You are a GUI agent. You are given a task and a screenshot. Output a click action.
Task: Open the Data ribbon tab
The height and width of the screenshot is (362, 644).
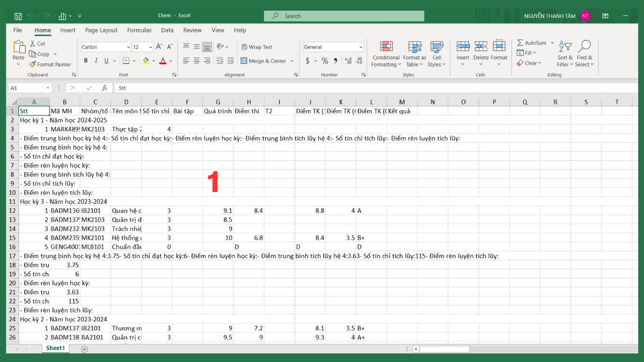[167, 30]
